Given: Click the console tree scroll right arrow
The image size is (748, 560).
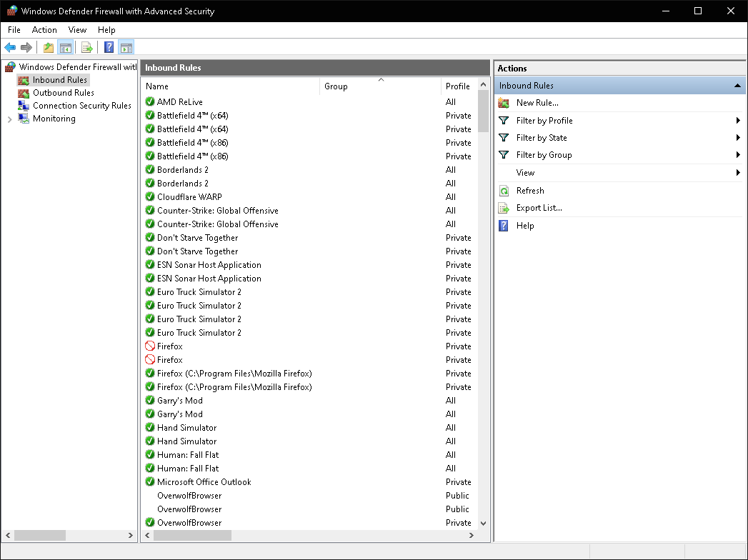Looking at the screenshot, I should click(130, 535).
